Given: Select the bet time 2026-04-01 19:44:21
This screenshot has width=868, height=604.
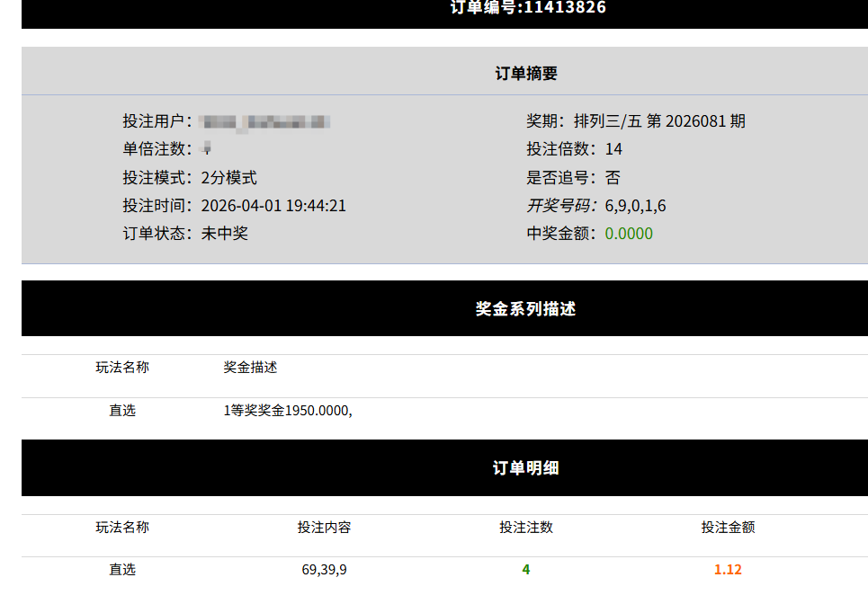Looking at the screenshot, I should [273, 206].
